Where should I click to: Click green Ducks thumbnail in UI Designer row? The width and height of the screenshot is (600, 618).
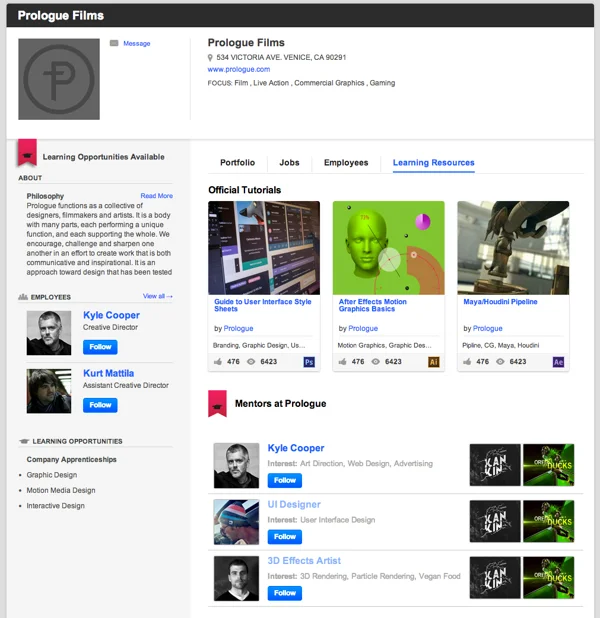pos(548,521)
